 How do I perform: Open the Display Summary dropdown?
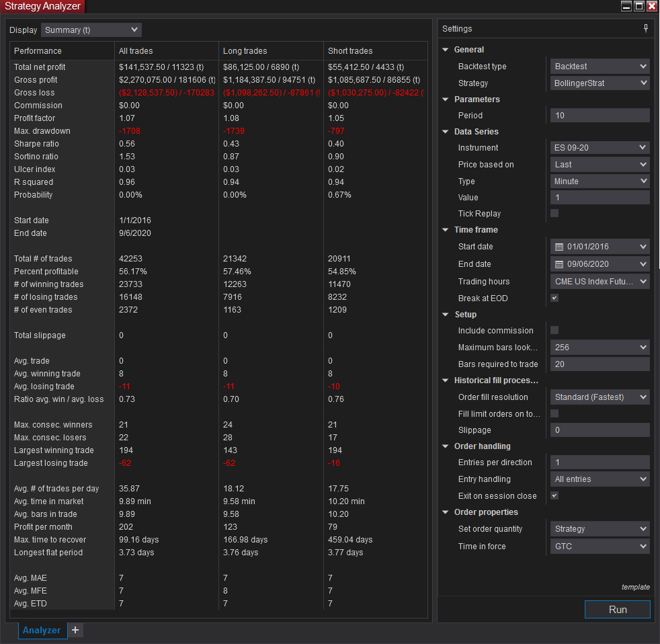(x=91, y=30)
